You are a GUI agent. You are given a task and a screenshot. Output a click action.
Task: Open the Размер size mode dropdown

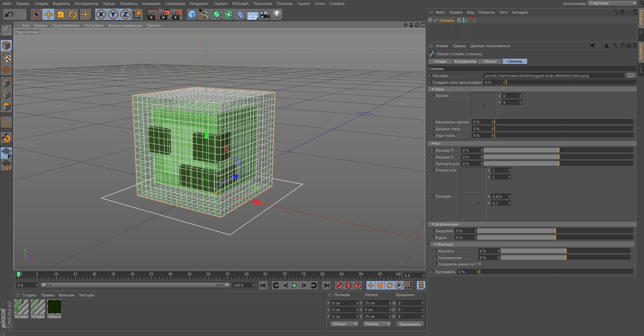pyautogui.click(x=377, y=324)
